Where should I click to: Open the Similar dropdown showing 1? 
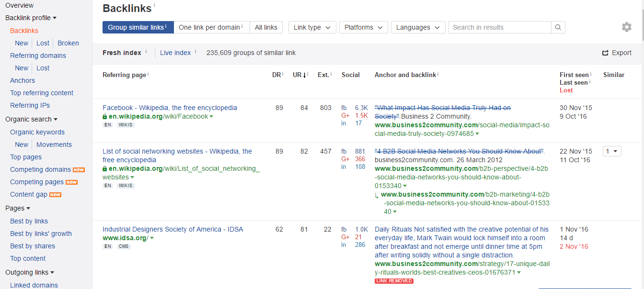click(x=612, y=151)
